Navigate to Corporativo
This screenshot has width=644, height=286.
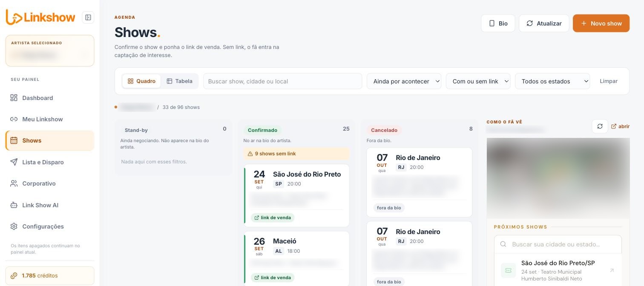point(50,183)
